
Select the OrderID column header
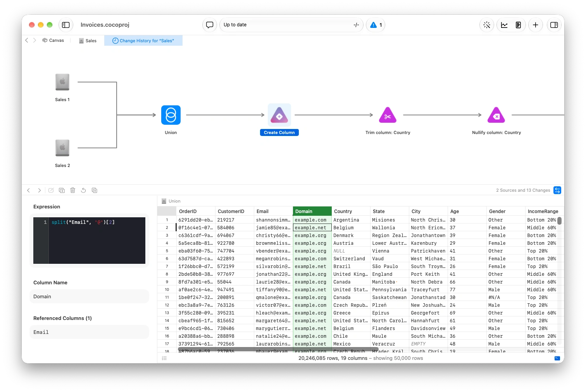pyautogui.click(x=196, y=211)
